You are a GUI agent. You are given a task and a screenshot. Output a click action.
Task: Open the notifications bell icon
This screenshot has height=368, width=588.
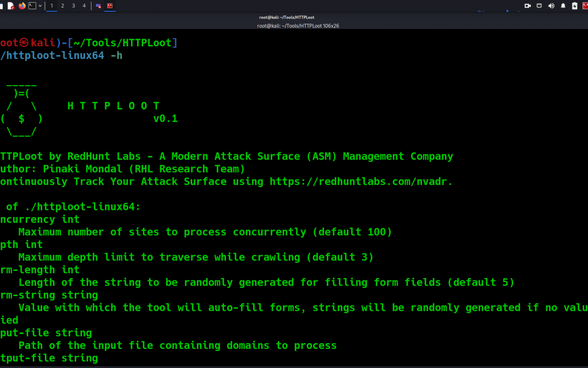pyautogui.click(x=563, y=5)
